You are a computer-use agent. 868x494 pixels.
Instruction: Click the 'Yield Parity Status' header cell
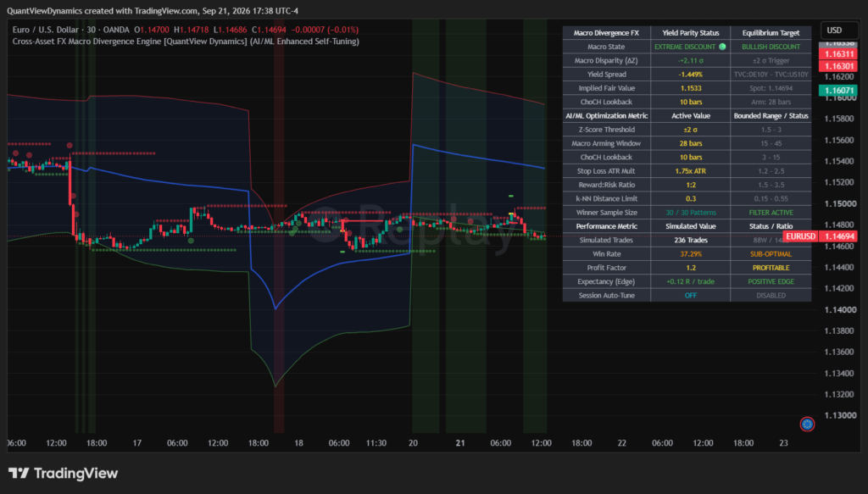(x=690, y=33)
